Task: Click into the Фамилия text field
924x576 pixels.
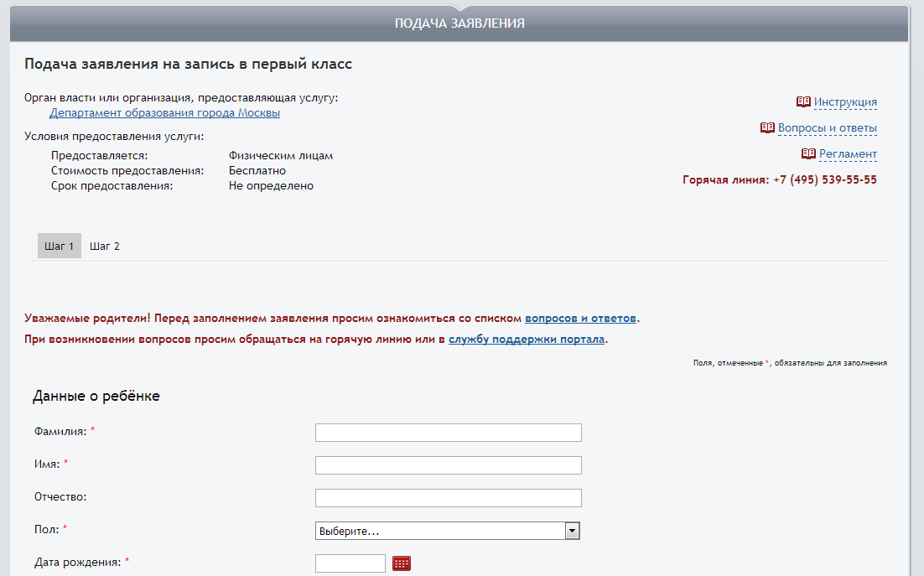Action: [x=448, y=433]
